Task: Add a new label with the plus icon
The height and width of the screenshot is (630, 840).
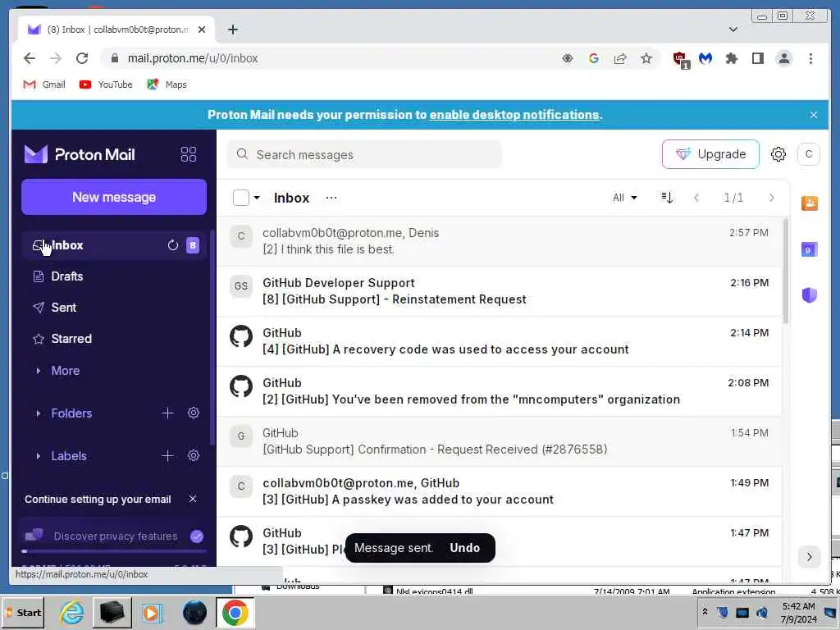Action: tap(167, 456)
